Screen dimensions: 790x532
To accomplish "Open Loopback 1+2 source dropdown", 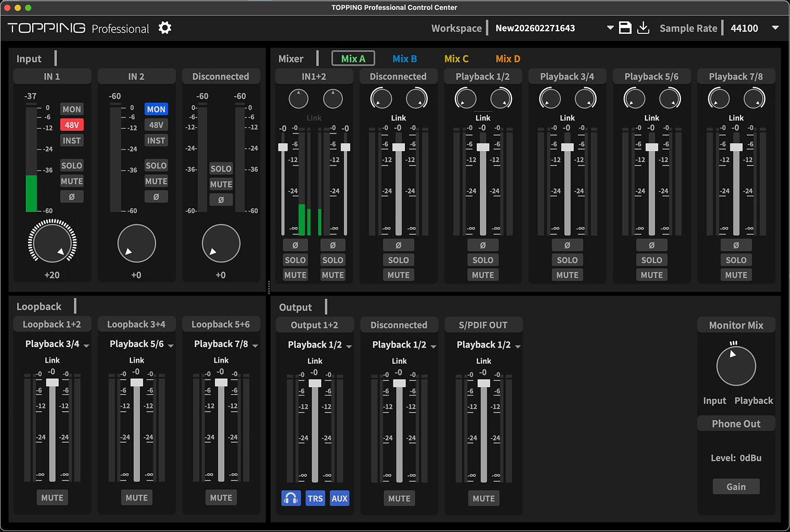I will tap(57, 344).
